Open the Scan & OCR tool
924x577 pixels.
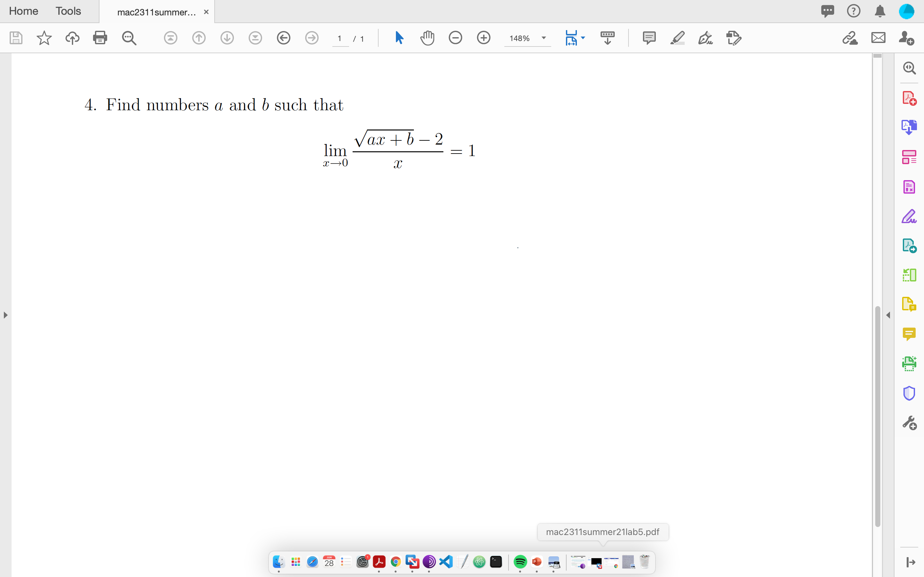point(909,363)
